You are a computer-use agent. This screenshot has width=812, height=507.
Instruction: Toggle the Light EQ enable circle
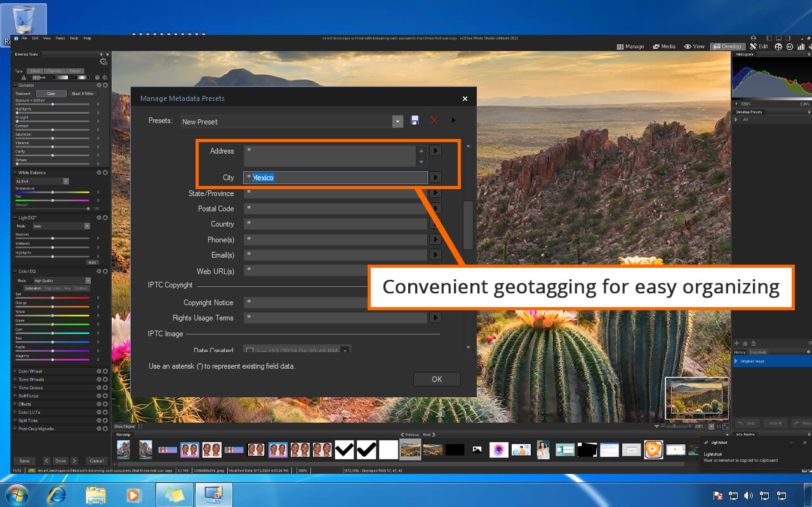[105, 218]
